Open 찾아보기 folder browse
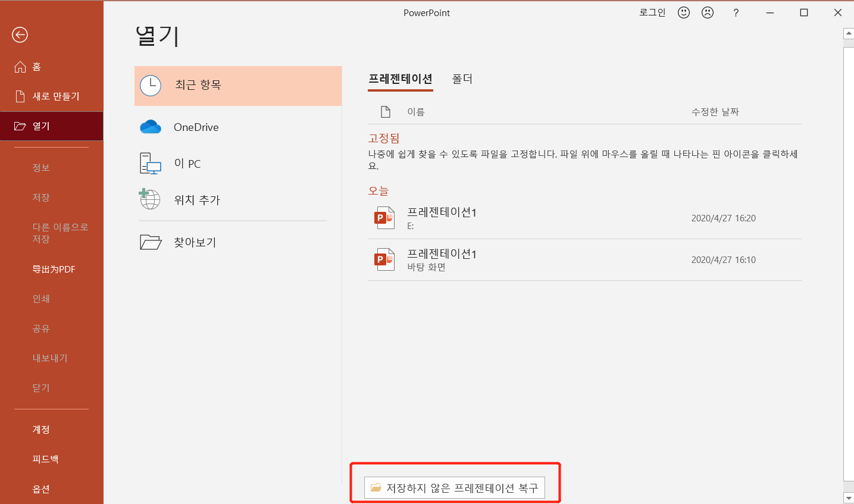This screenshot has width=854, height=504. click(x=195, y=242)
